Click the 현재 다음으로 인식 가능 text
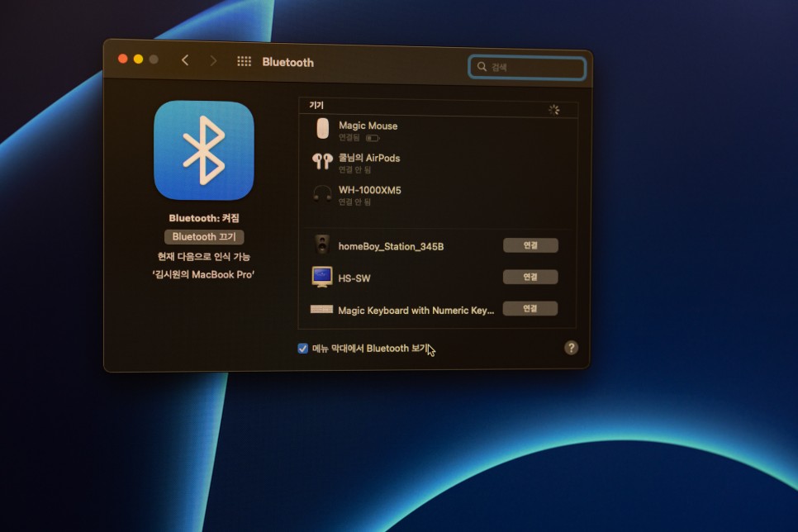 tap(203, 256)
